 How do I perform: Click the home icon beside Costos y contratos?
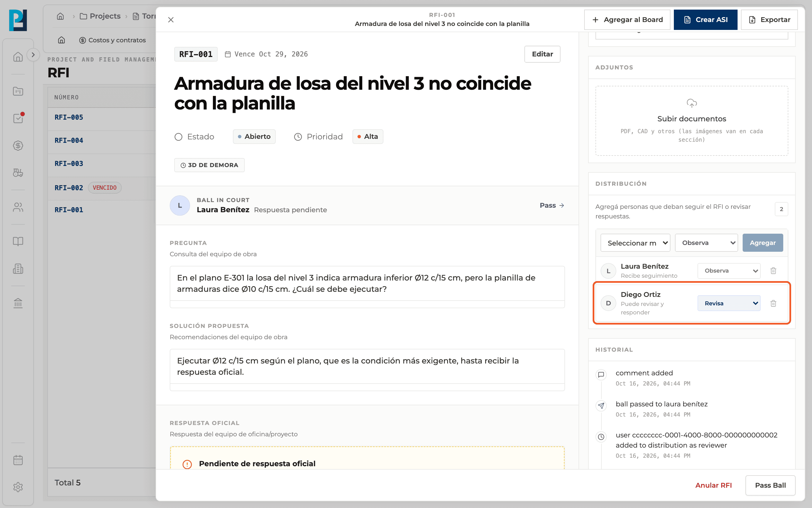(61, 40)
